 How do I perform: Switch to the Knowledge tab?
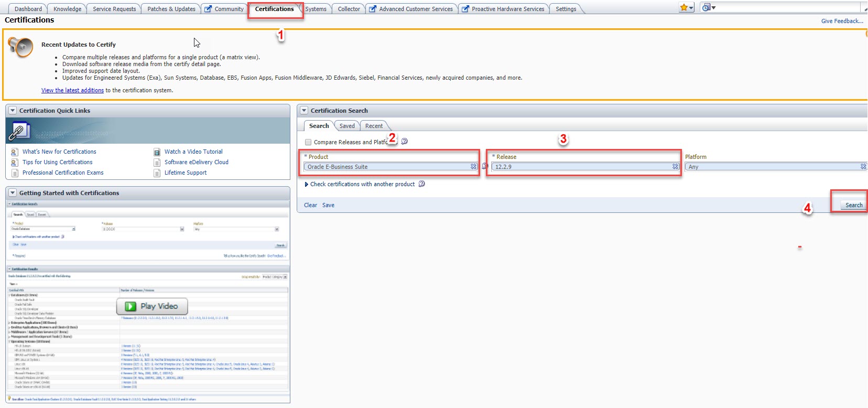tap(68, 9)
